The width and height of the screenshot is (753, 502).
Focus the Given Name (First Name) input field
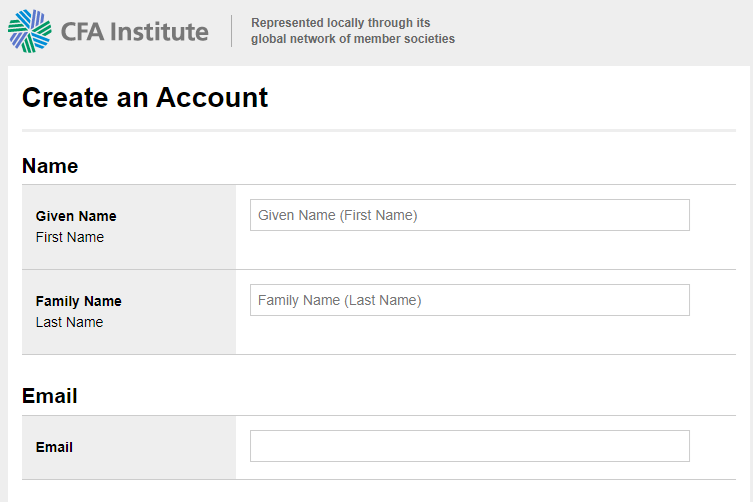(x=470, y=215)
